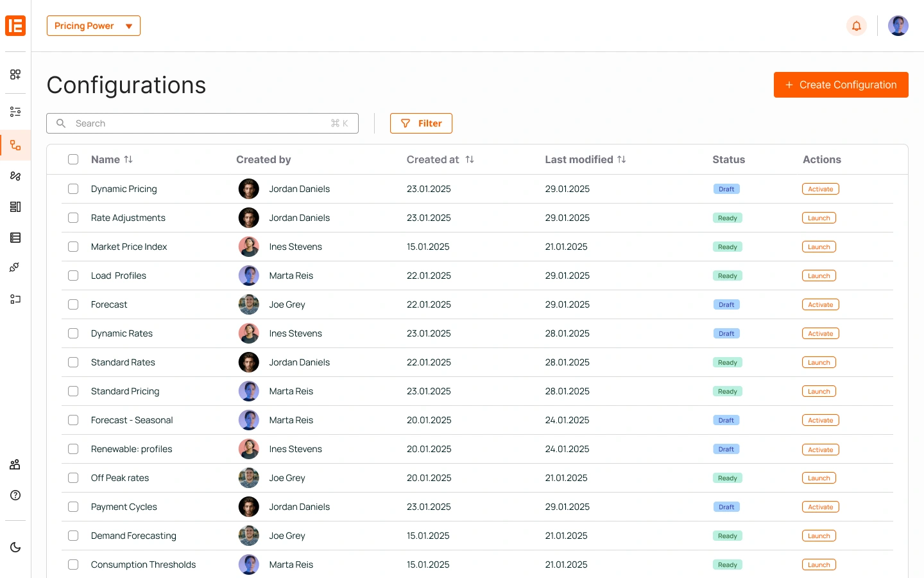
Task: Sort by Created at column
Action: pyautogui.click(x=470, y=159)
